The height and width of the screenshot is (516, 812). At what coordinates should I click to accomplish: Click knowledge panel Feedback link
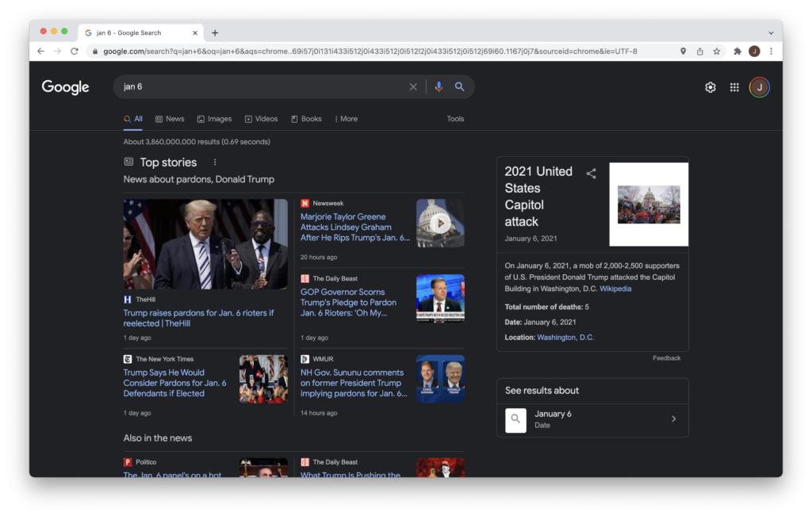[x=666, y=358]
